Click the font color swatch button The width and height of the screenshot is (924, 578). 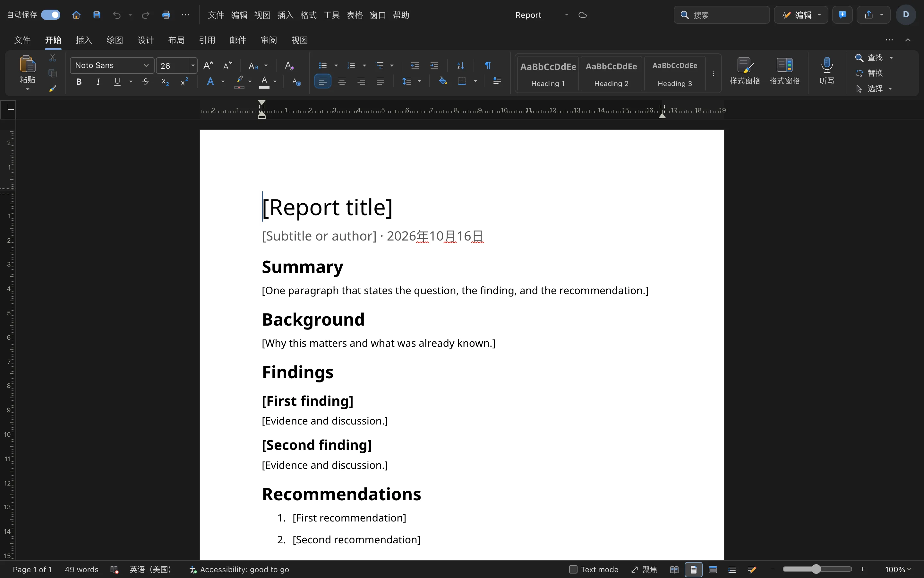pyautogui.click(x=264, y=82)
